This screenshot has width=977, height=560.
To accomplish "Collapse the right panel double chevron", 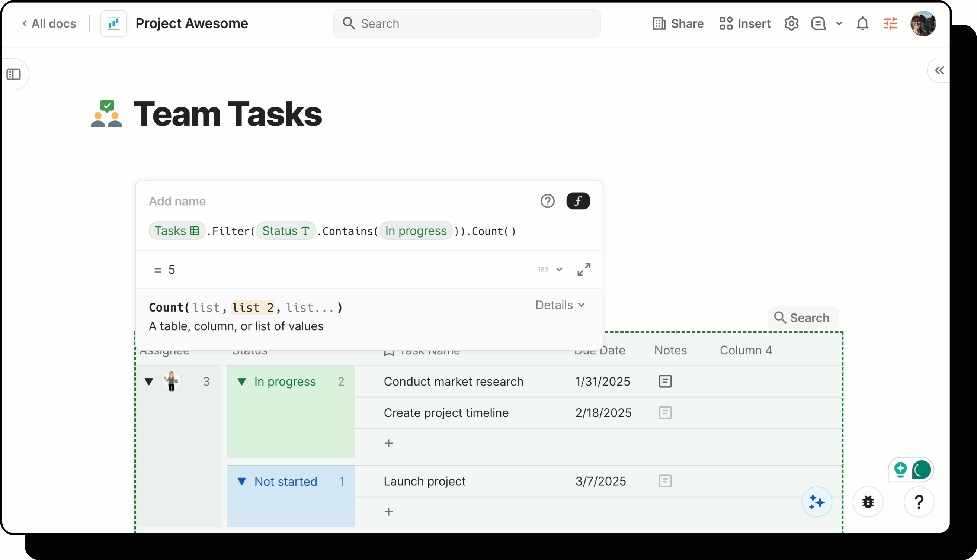I will click(x=939, y=70).
